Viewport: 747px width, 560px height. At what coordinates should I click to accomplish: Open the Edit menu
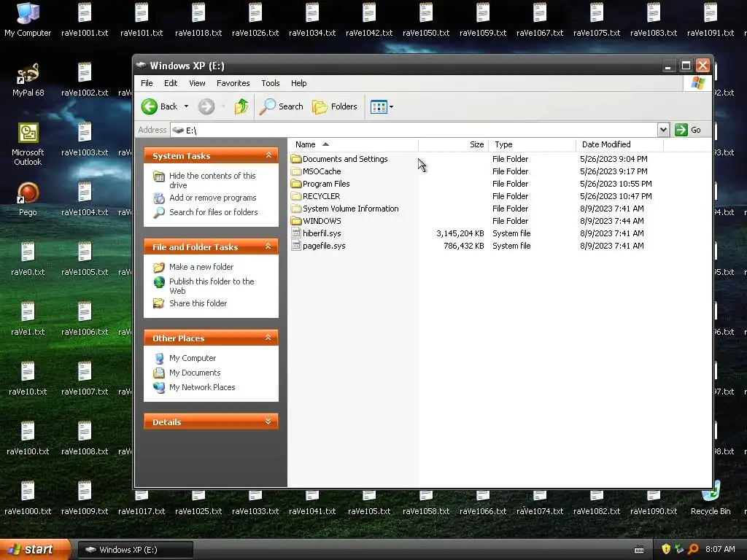(x=171, y=83)
